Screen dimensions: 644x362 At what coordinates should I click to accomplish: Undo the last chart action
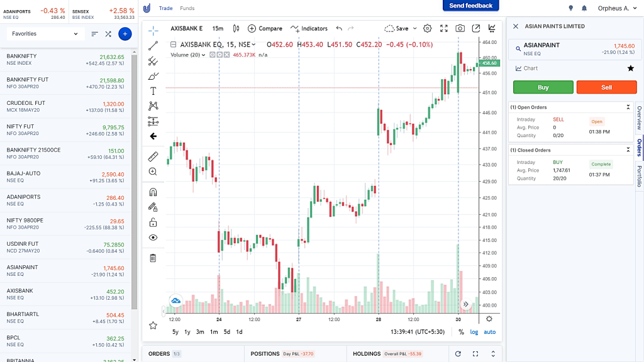[339, 28]
